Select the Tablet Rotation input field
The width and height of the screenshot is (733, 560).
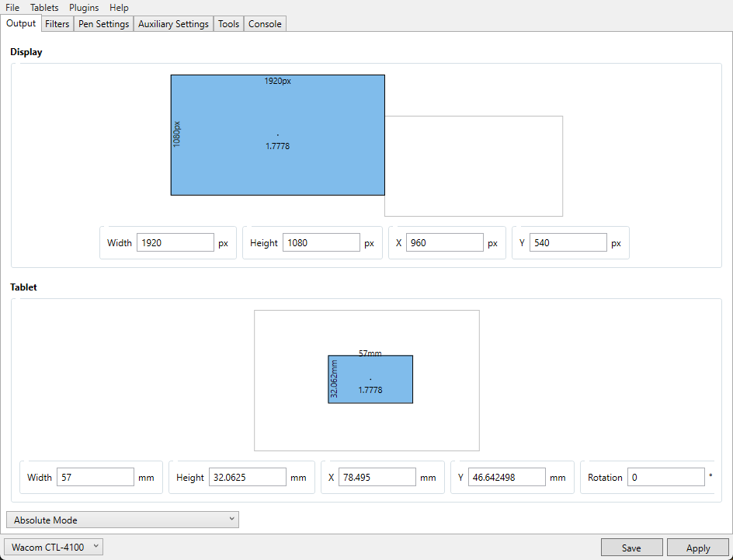[x=665, y=478]
